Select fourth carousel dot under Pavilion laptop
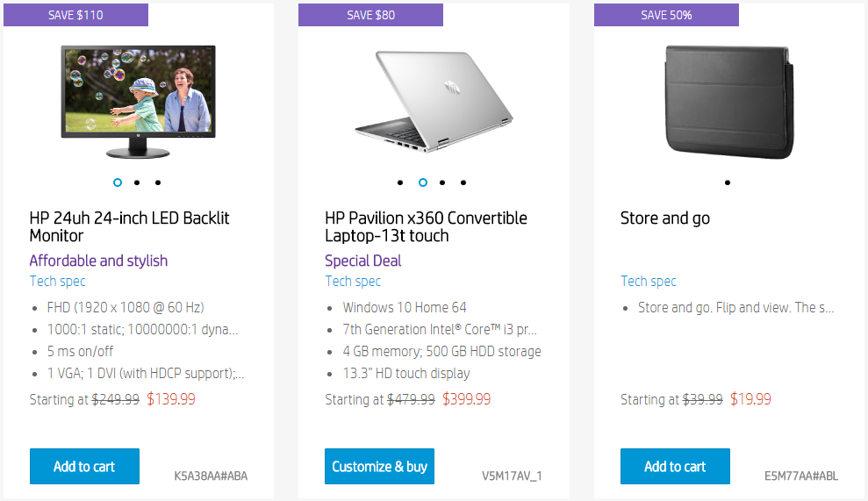 463,183
